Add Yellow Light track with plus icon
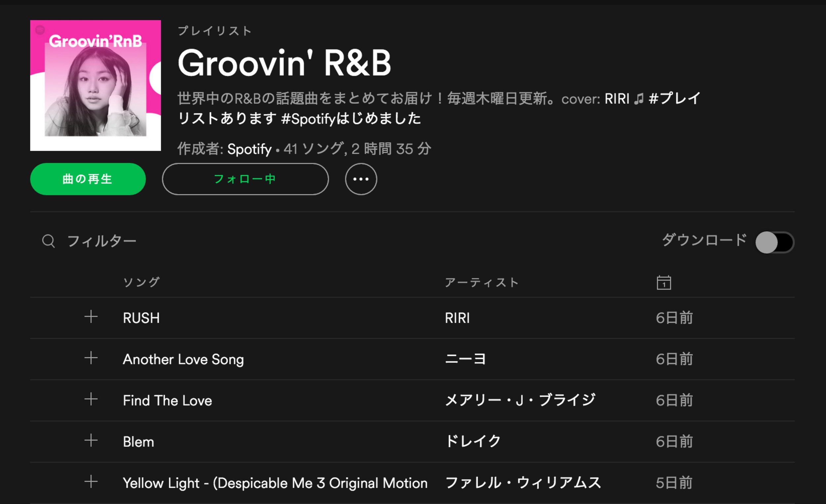 pos(91,482)
